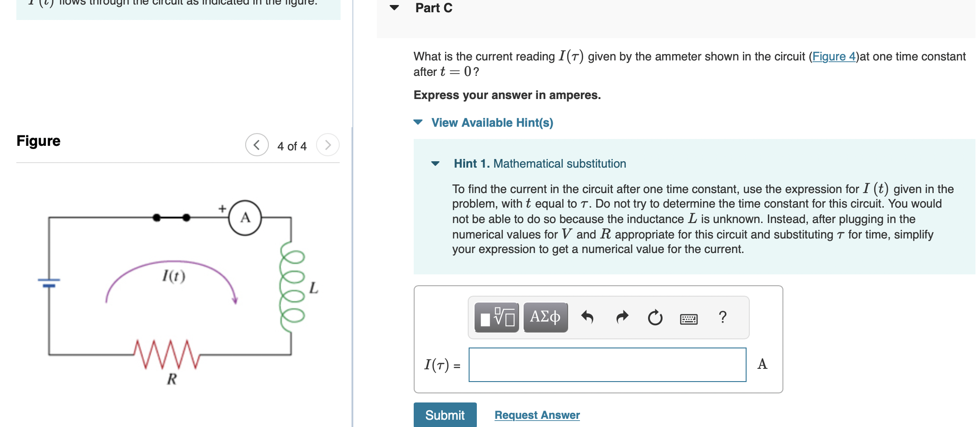Click Request Answer
The image size is (980, 427).
(537, 415)
